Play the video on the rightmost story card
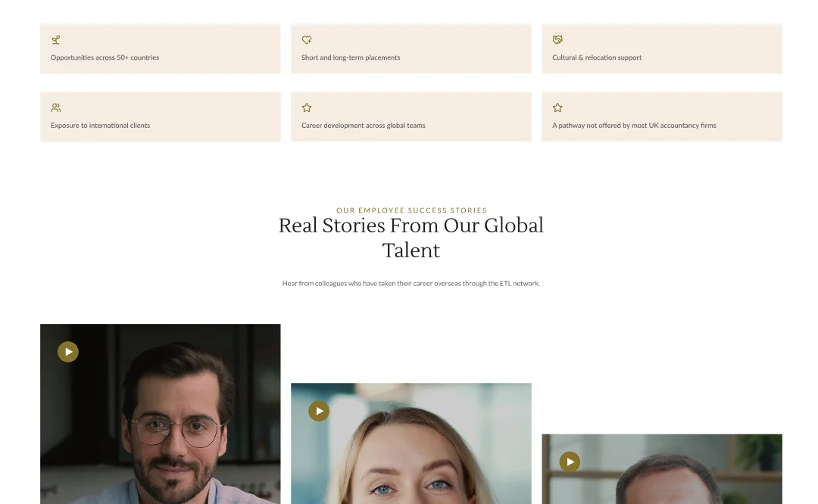 point(570,462)
